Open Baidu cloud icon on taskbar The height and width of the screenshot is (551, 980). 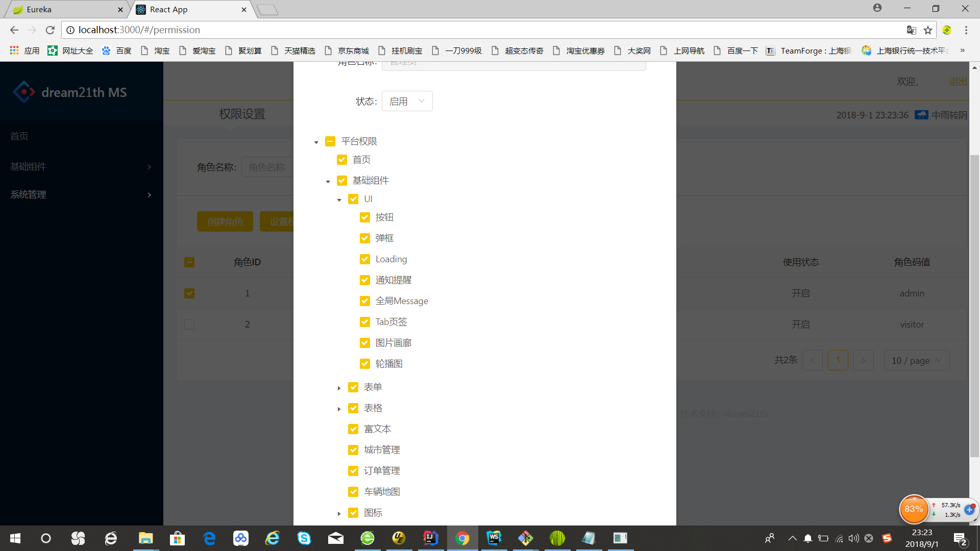[x=241, y=538]
